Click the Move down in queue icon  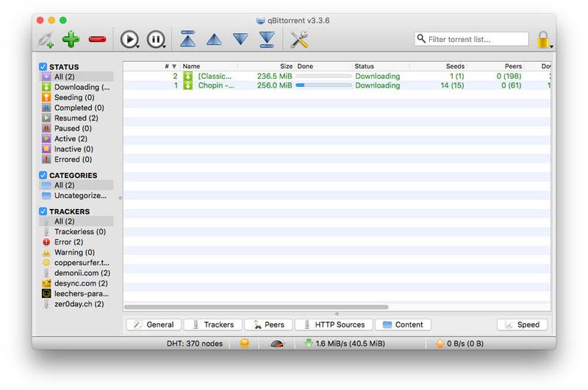tap(240, 39)
